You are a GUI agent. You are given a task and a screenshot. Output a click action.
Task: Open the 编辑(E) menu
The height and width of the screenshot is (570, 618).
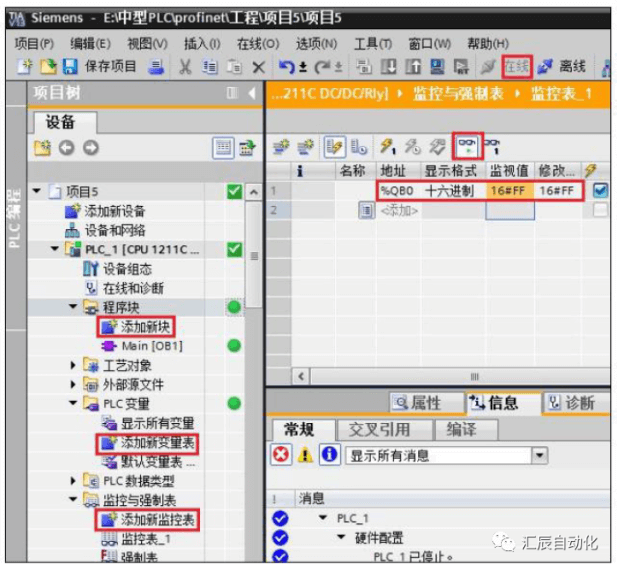(x=90, y=43)
